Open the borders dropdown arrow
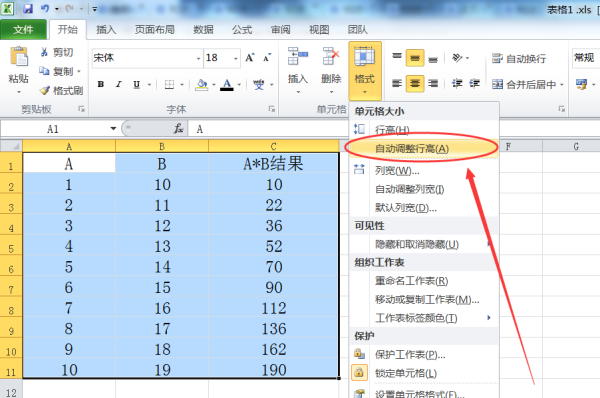The image size is (600, 398). [x=182, y=84]
